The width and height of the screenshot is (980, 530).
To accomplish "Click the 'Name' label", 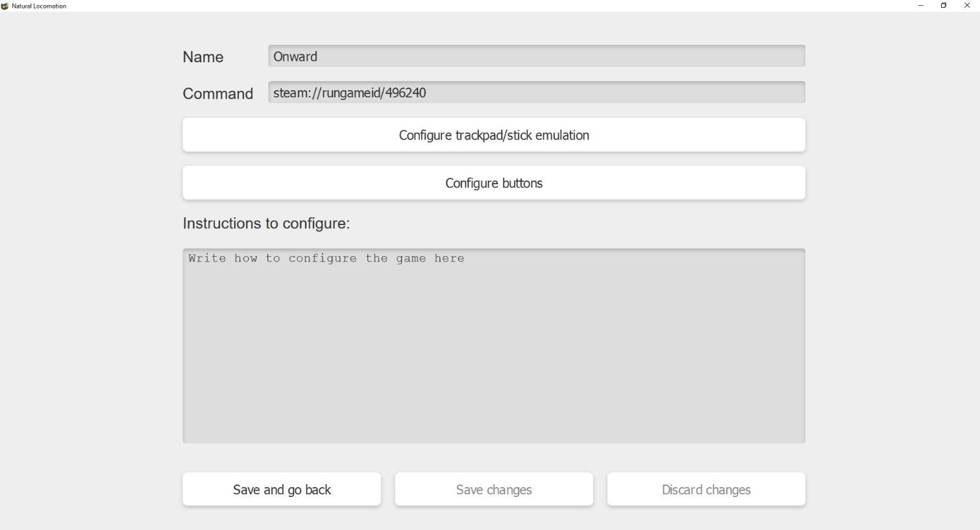I will (x=203, y=57).
